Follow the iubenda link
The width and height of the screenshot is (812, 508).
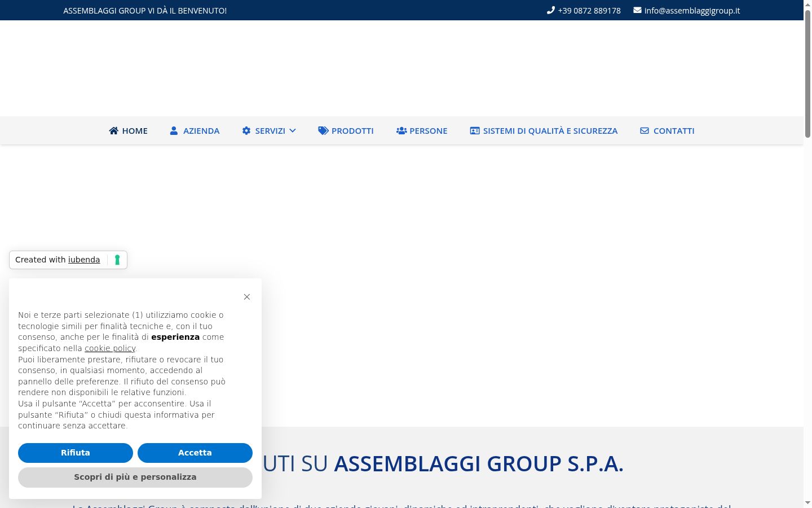[x=84, y=260]
